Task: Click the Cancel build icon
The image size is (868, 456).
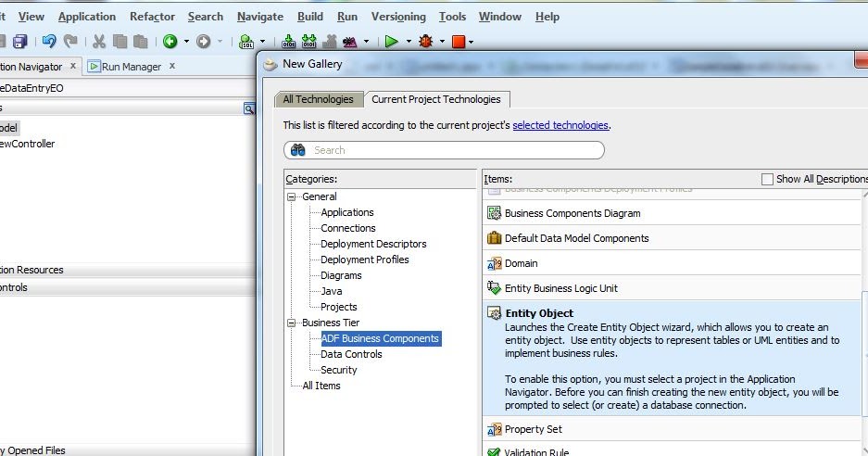Action: pos(330,42)
